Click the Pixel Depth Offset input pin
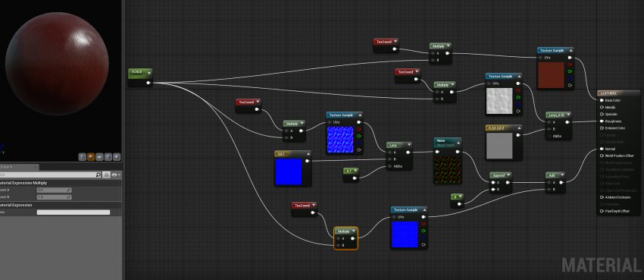 pos(602,212)
